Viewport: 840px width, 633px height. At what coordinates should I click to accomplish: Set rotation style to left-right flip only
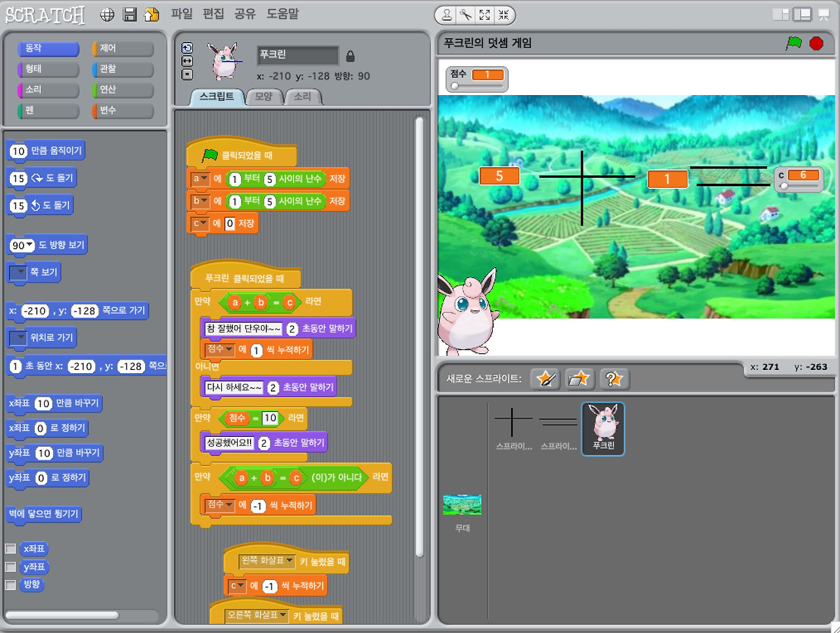[187, 61]
